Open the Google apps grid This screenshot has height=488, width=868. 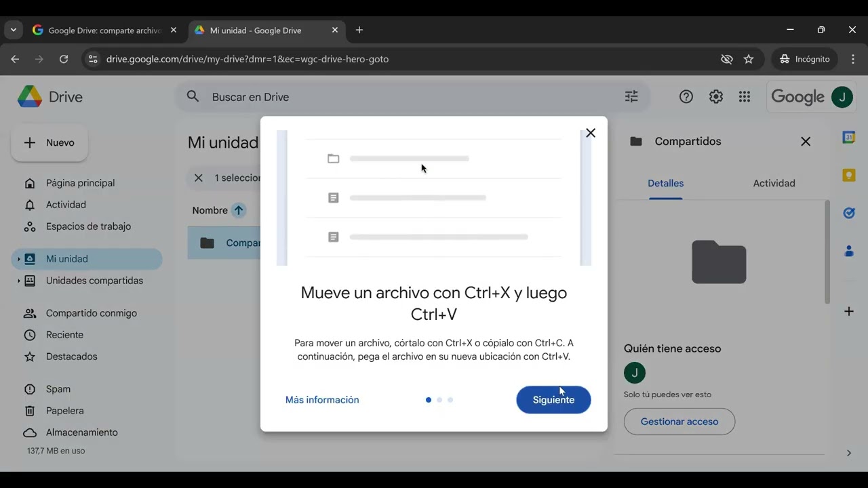745,97
